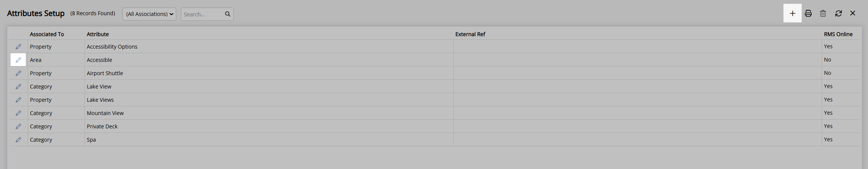Screen dimensions: 868x169
Task: Edit the Private Deck attribute
Action: [18, 126]
